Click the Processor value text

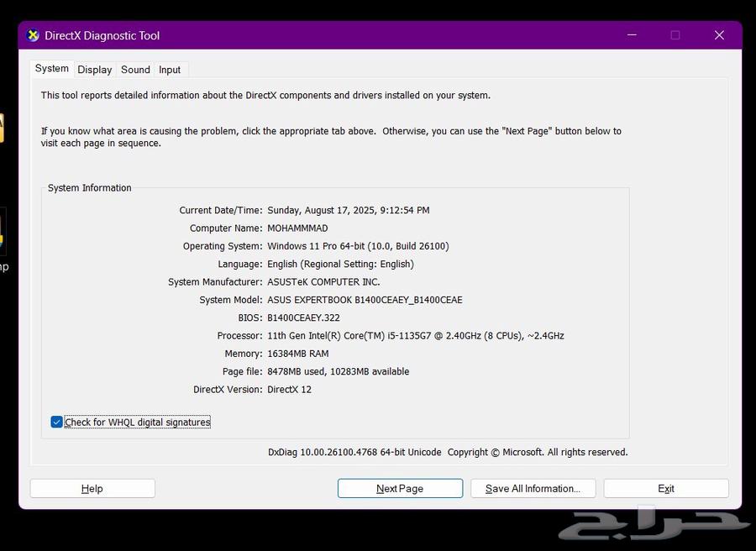point(415,335)
